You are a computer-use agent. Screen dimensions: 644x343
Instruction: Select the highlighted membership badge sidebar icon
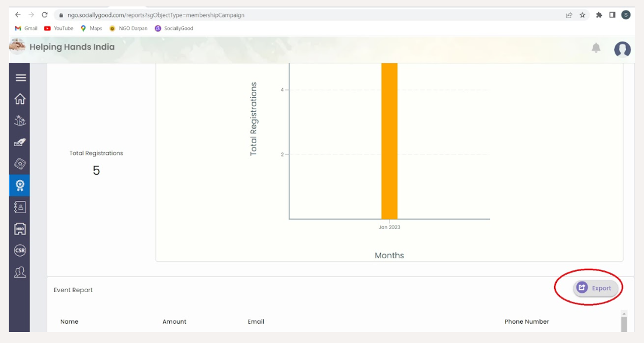pyautogui.click(x=19, y=185)
